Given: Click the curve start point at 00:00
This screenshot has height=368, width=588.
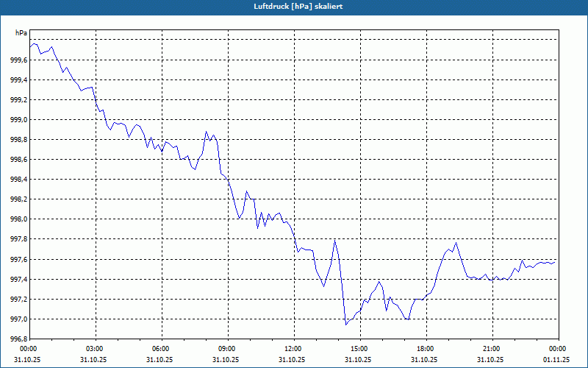Looking at the screenshot, I should click(30, 47).
